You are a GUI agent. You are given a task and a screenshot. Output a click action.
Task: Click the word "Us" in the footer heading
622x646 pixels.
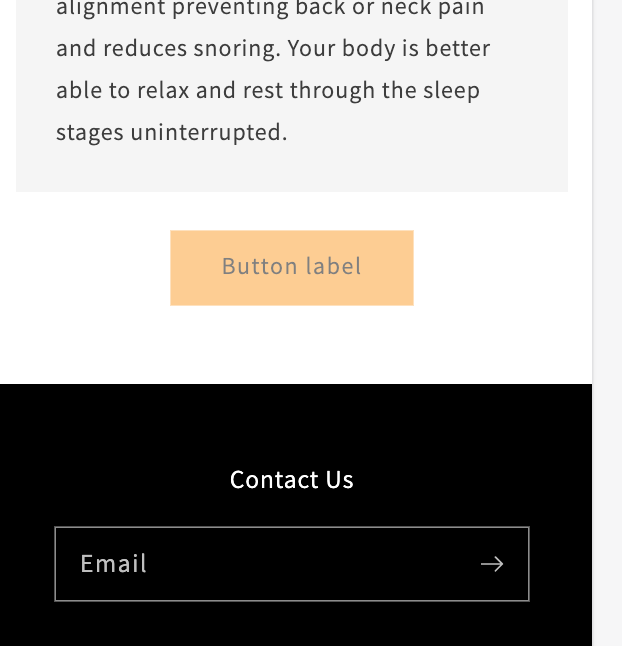(340, 480)
